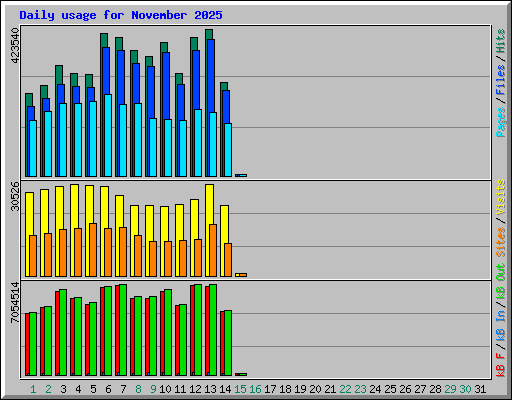This screenshot has height=400, width=512.
Task: Click the kB F legend label
Action: coord(501,365)
